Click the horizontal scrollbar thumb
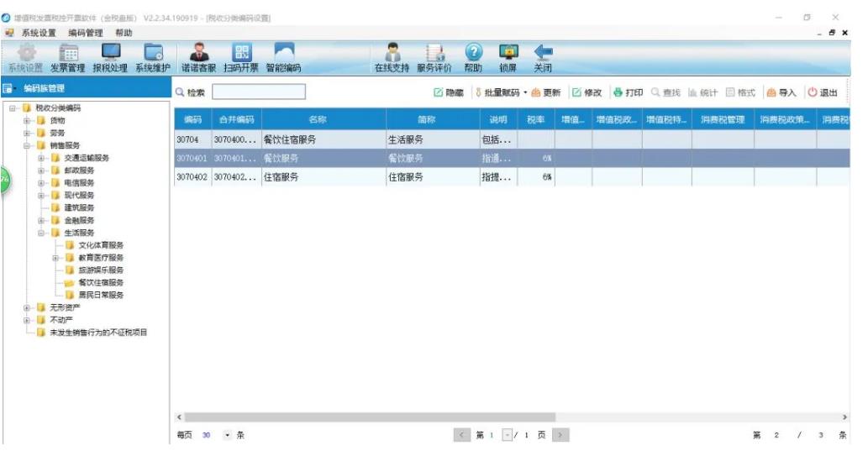 coord(369,417)
